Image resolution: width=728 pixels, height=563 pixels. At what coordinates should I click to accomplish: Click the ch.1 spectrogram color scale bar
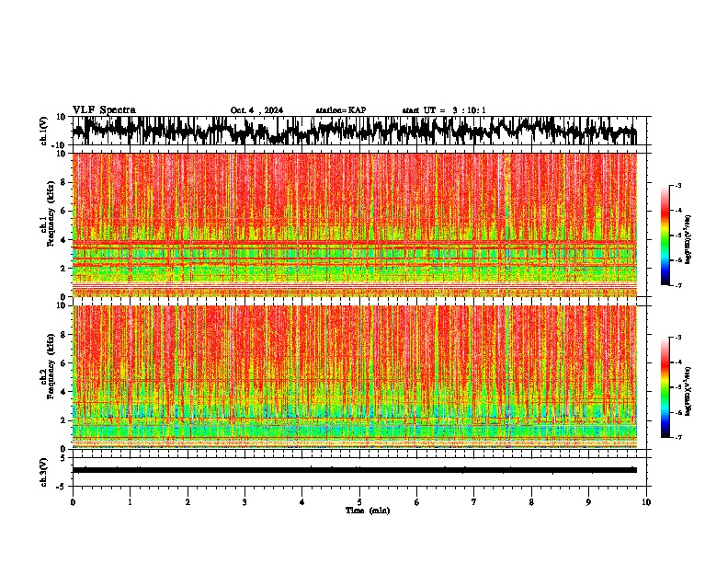665,236
